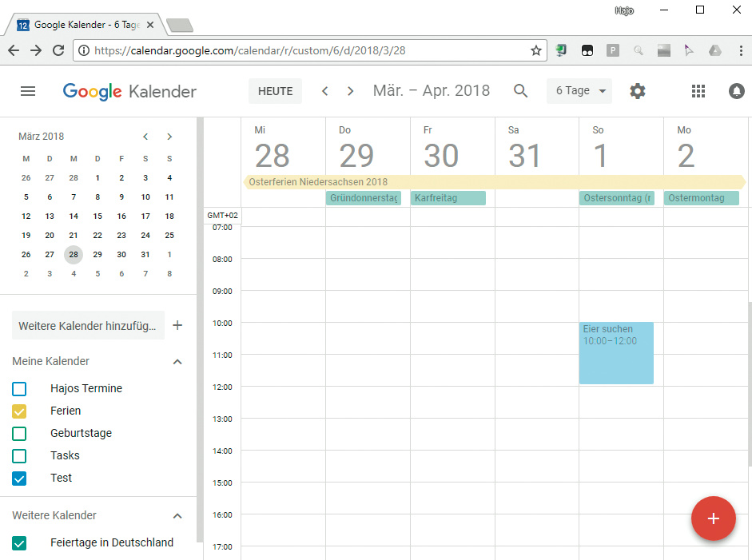Collapse the Weitere Kalender section
752x560 pixels.
[177, 516]
